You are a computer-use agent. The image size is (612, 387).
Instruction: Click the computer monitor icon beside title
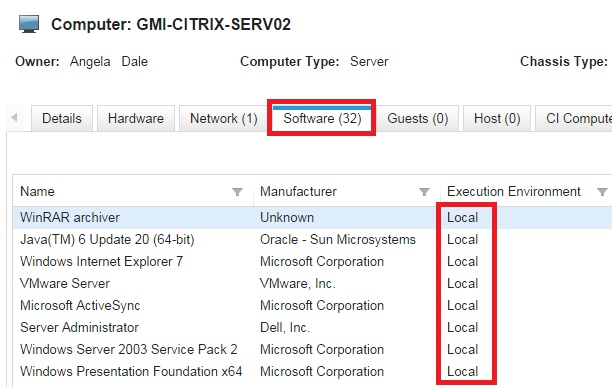(x=29, y=24)
